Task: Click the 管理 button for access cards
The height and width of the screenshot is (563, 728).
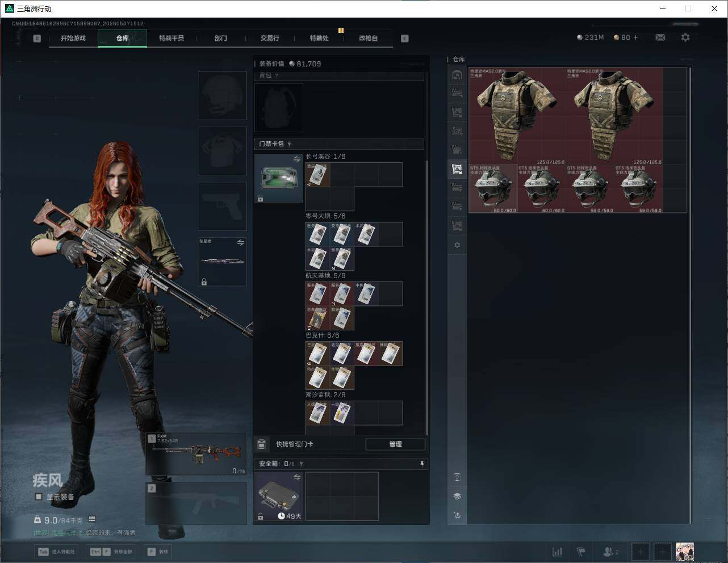Action: (x=395, y=444)
